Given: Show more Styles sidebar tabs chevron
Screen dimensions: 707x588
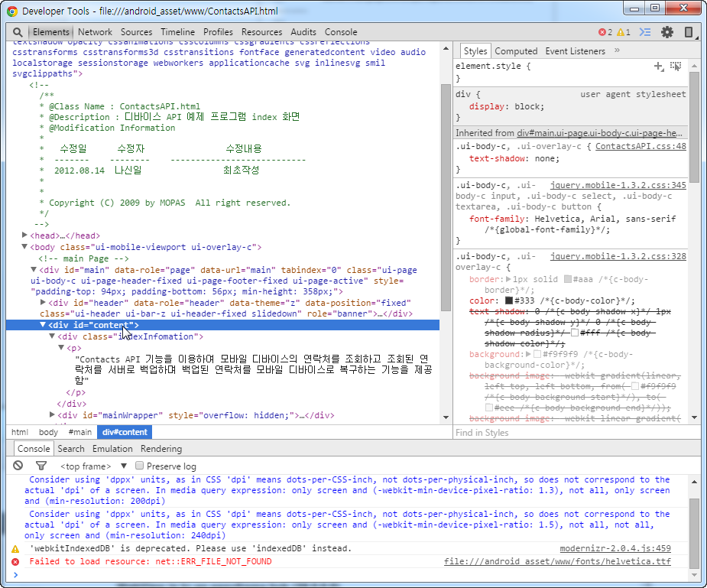Looking at the screenshot, I should 617,50.
